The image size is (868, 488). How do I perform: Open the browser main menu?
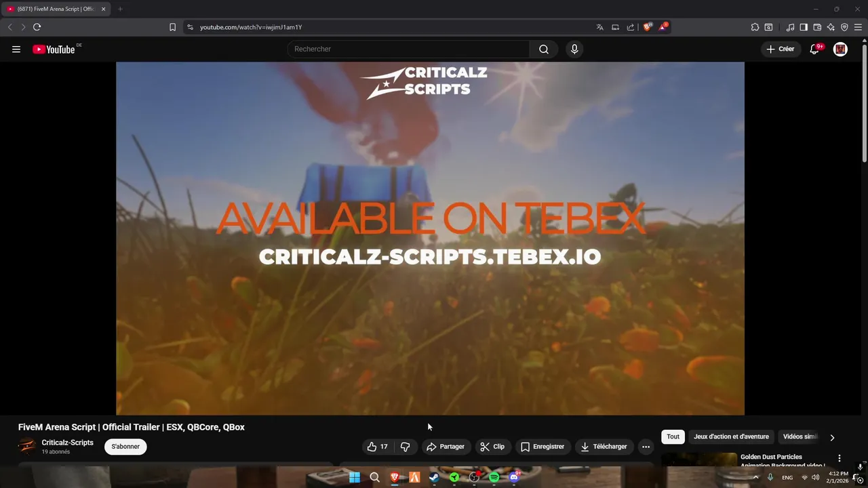pyautogui.click(x=858, y=27)
